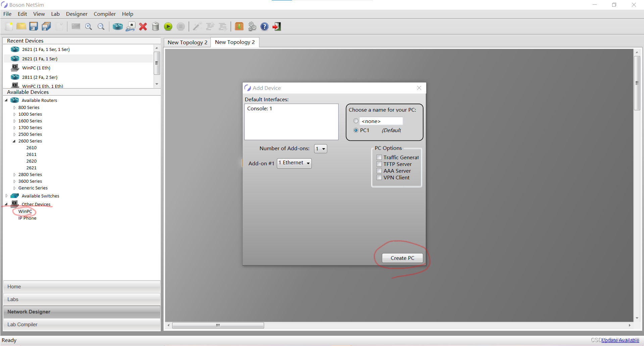Click the blue help question mark icon

click(264, 26)
